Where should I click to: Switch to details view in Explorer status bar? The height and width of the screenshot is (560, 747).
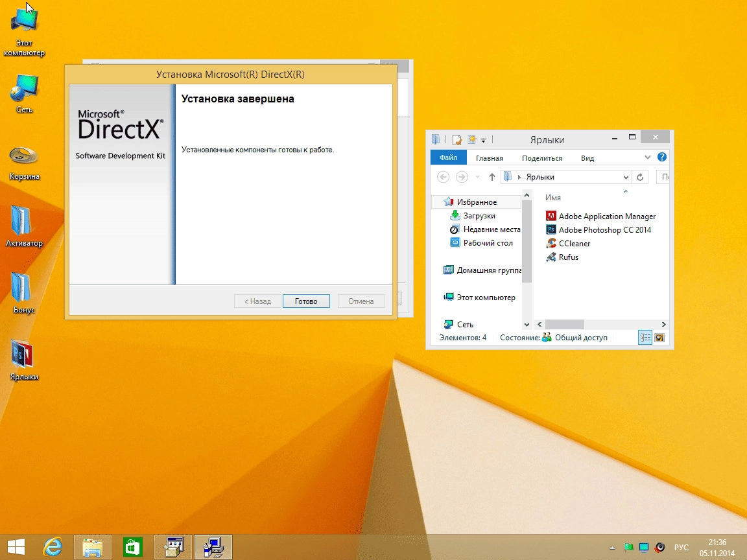click(x=645, y=338)
